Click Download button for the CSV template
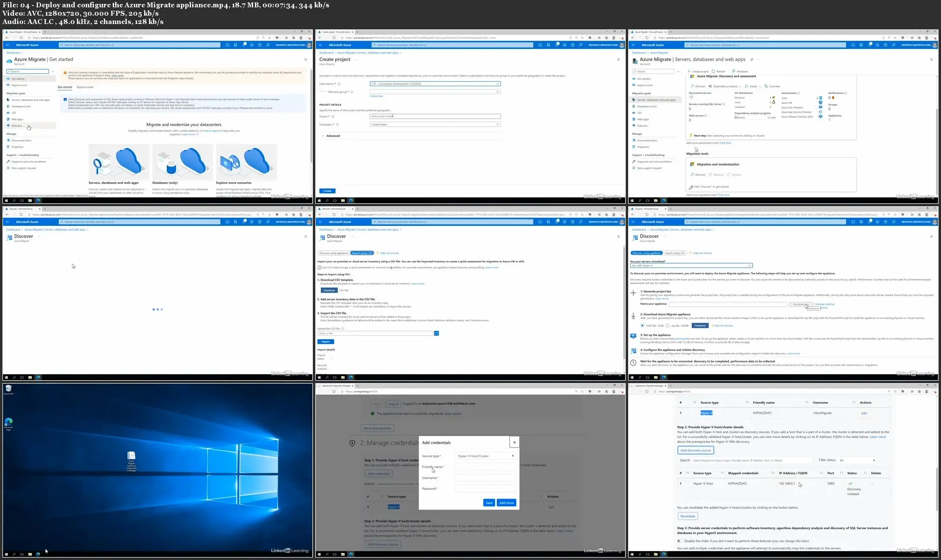 click(329, 291)
